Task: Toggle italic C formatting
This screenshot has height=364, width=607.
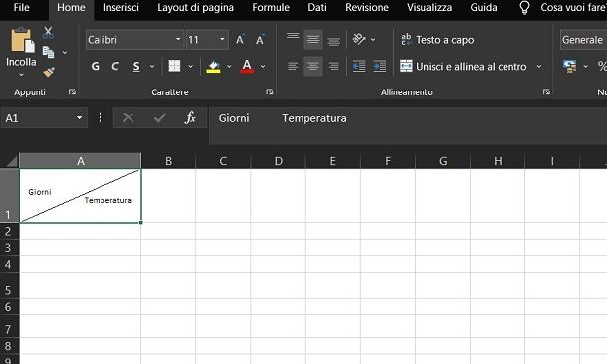Action: [x=115, y=67]
